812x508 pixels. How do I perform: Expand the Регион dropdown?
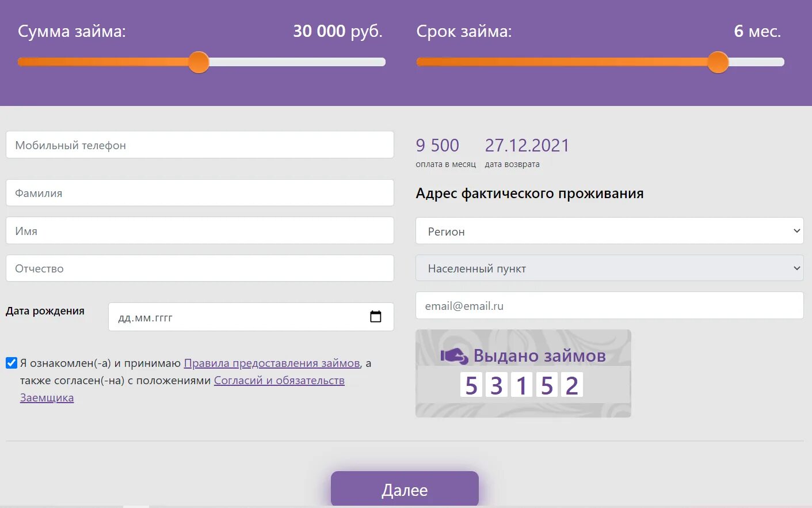point(609,231)
